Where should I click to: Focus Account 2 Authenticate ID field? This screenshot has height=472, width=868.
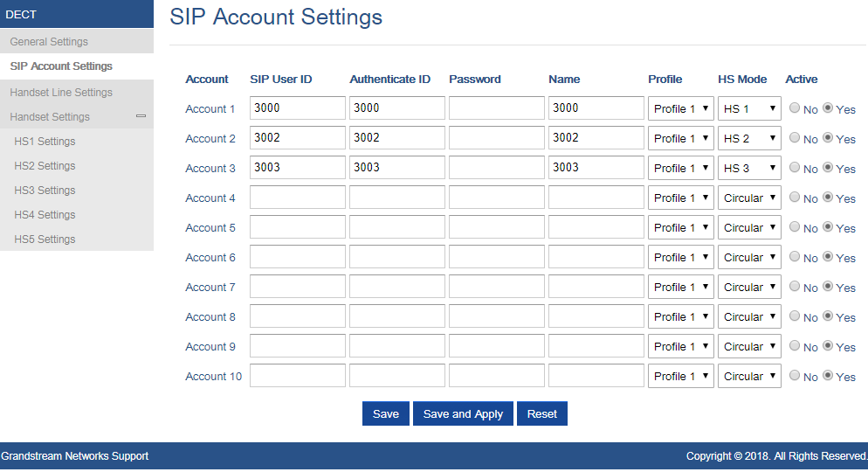point(397,138)
